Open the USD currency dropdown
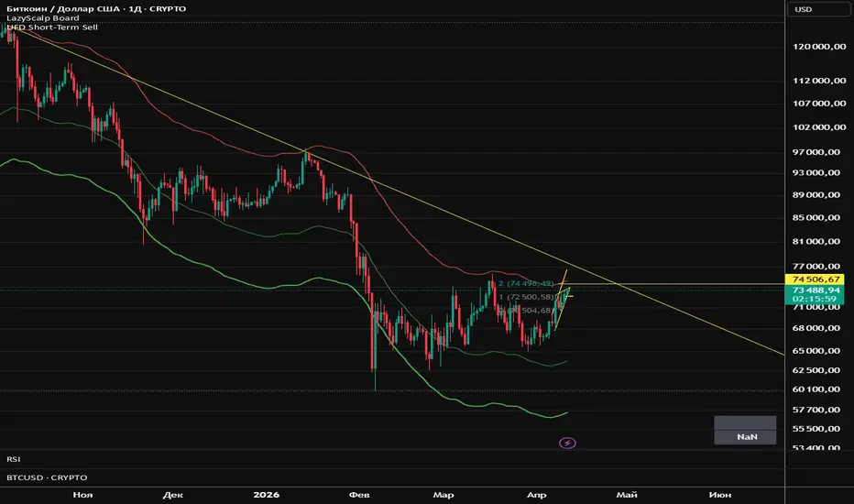 click(x=818, y=9)
